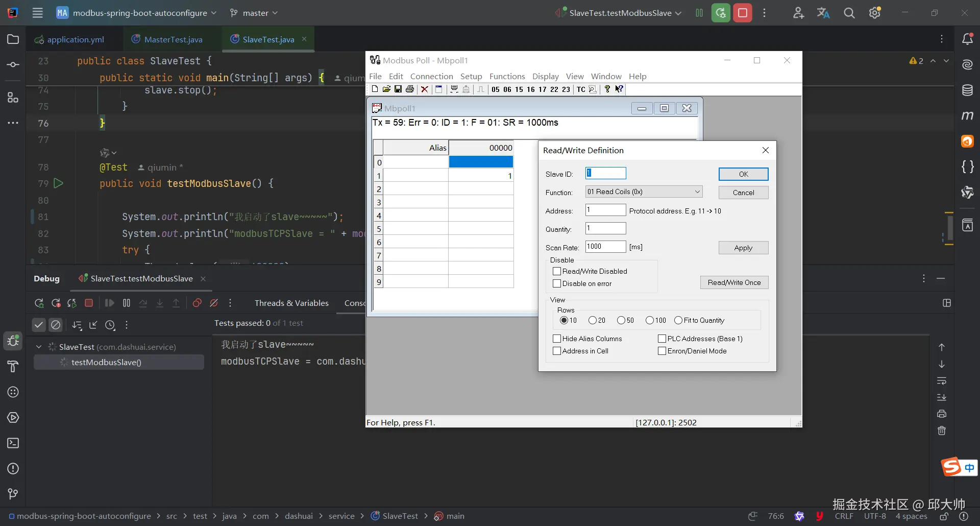Click the Save icon in Modbus Poll toolbar

[398, 89]
